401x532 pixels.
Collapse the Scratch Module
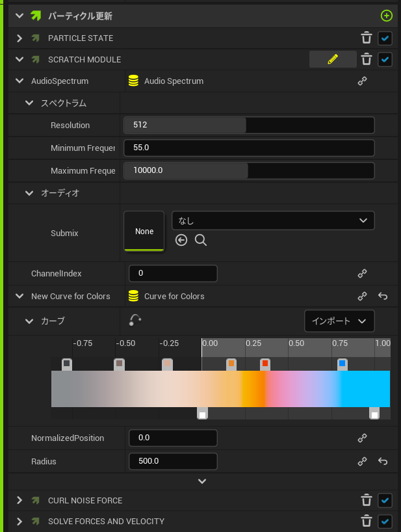coord(19,59)
